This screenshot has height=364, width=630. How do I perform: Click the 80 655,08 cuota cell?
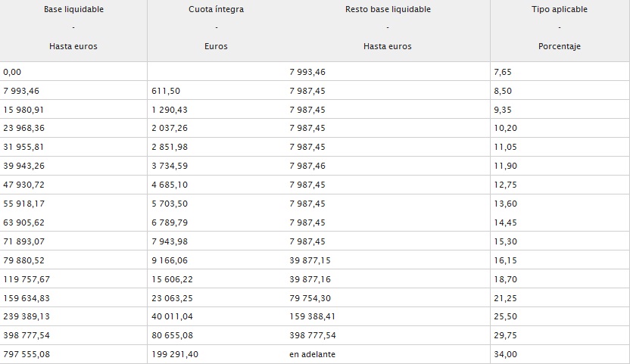click(x=216, y=335)
